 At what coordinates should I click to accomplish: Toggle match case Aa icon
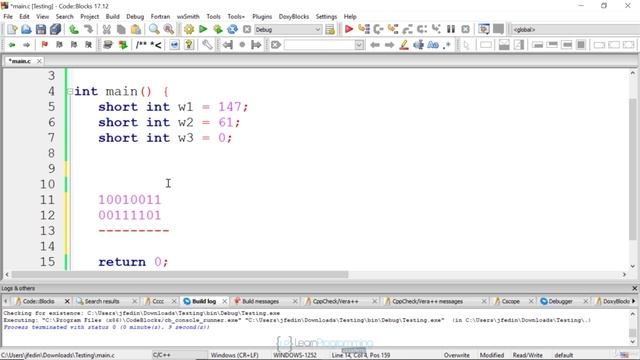433,45
